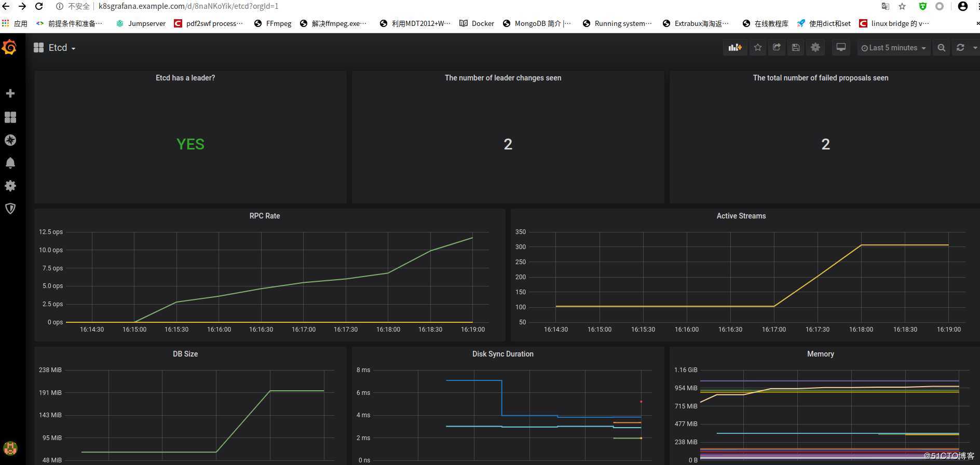The height and width of the screenshot is (465, 980).
Task: Open the Alerting bell icon in sidebar
Action: [x=10, y=163]
